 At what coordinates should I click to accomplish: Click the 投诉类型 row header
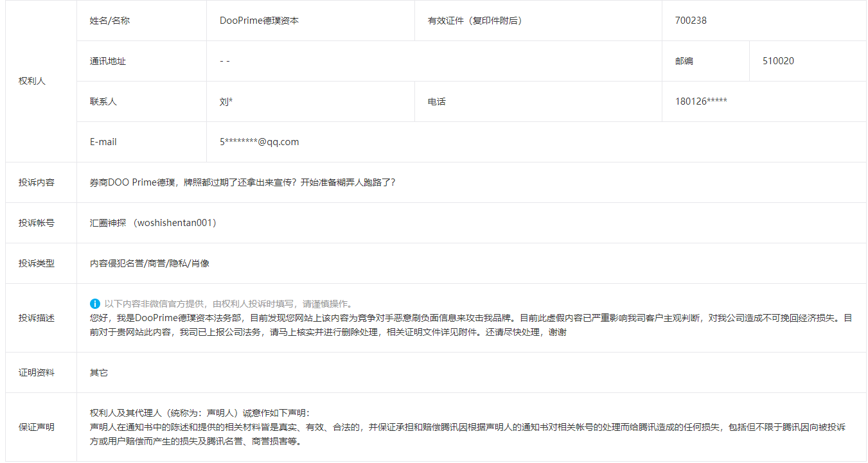pos(37,263)
